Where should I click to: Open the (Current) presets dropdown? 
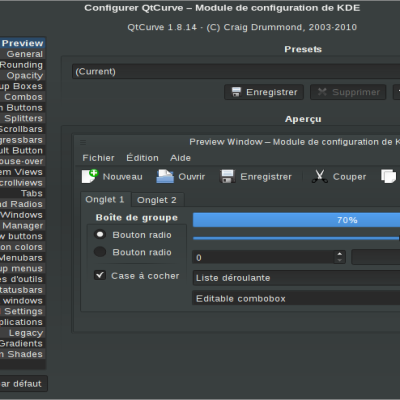click(236, 71)
